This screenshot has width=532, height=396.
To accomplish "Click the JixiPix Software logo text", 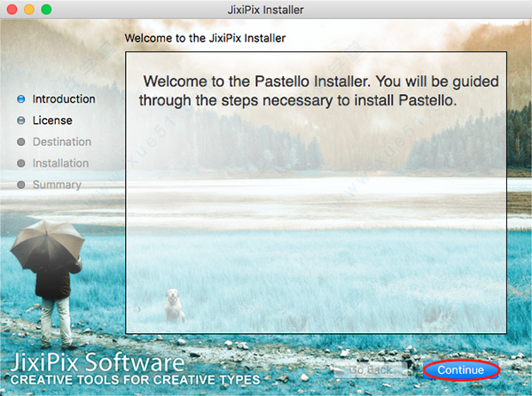I will pyautogui.click(x=98, y=362).
